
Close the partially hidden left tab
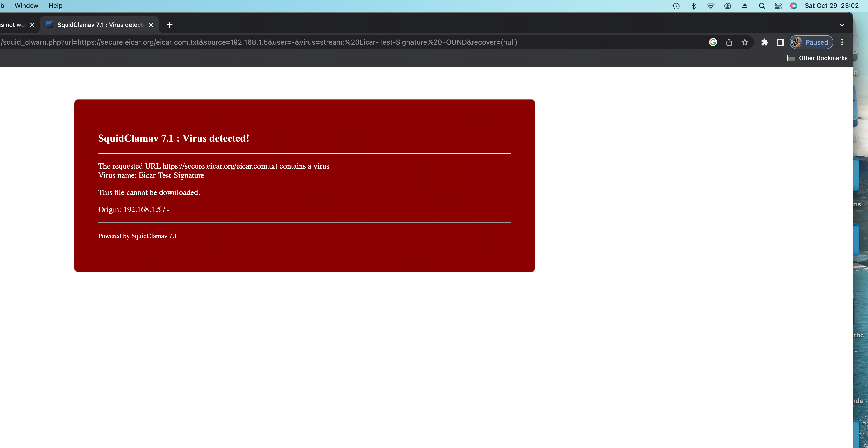click(x=32, y=25)
